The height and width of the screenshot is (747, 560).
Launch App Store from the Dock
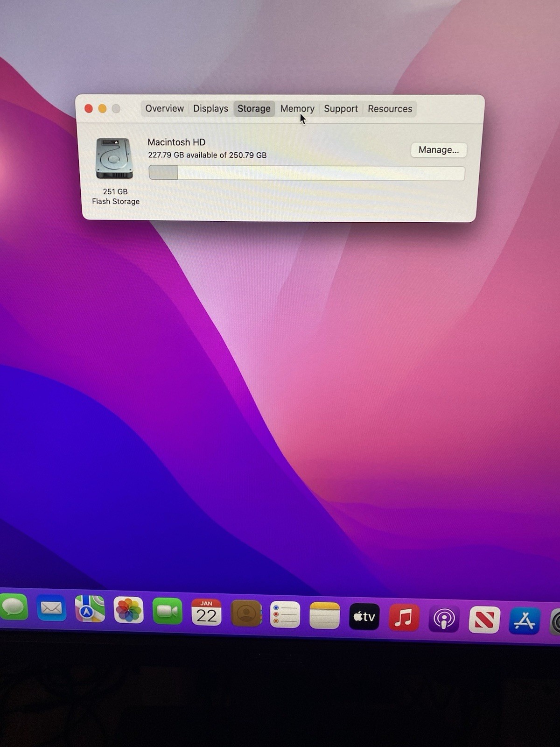(x=525, y=620)
